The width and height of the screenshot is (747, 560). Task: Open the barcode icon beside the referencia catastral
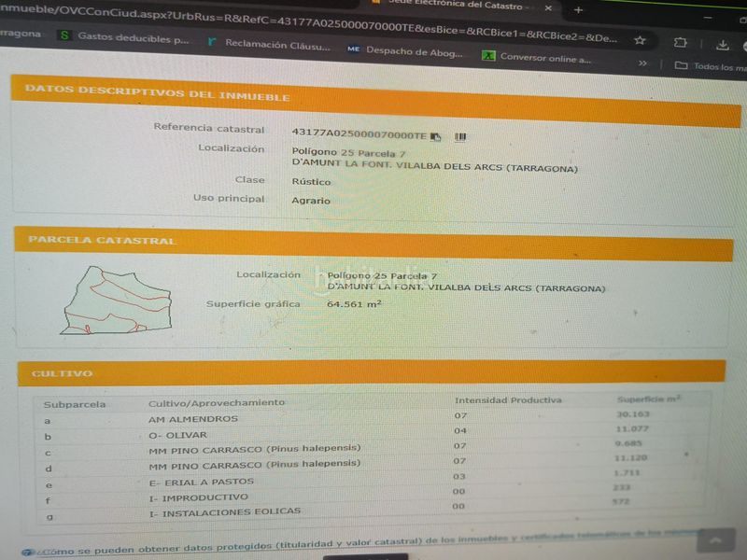[x=459, y=137]
